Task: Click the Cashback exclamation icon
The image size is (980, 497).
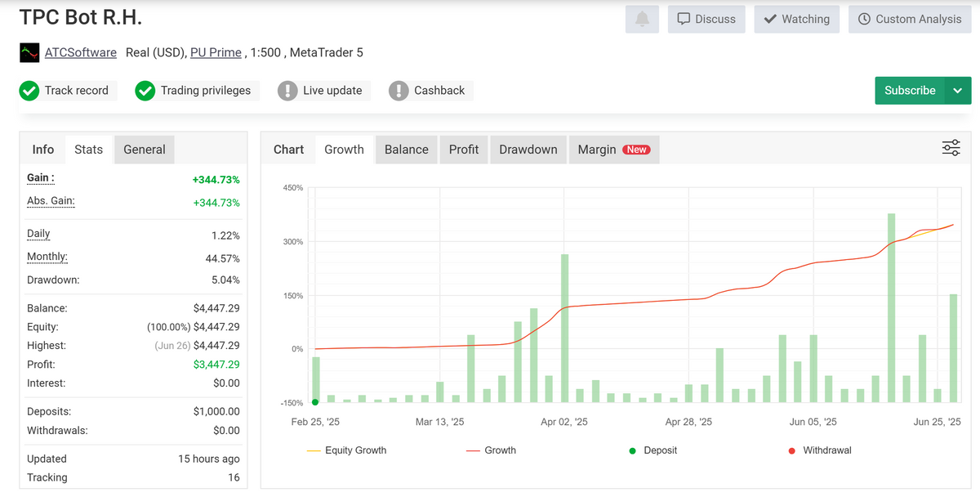Action: pos(399,91)
